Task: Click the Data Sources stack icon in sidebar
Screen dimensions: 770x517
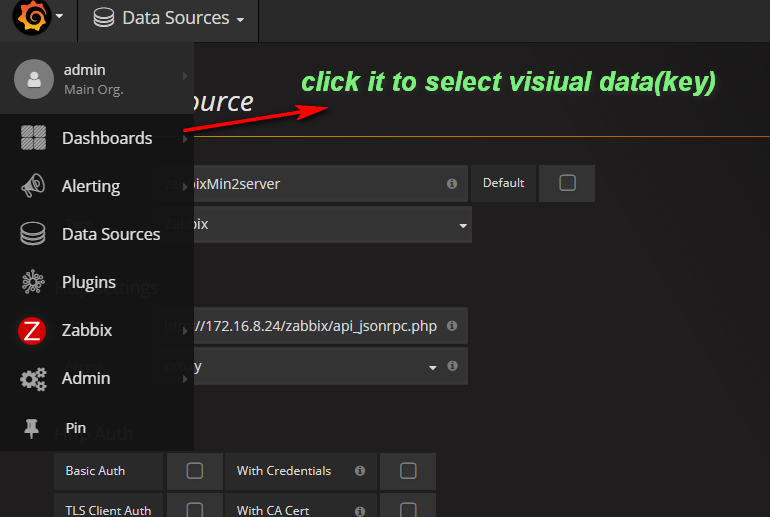Action: 33,234
